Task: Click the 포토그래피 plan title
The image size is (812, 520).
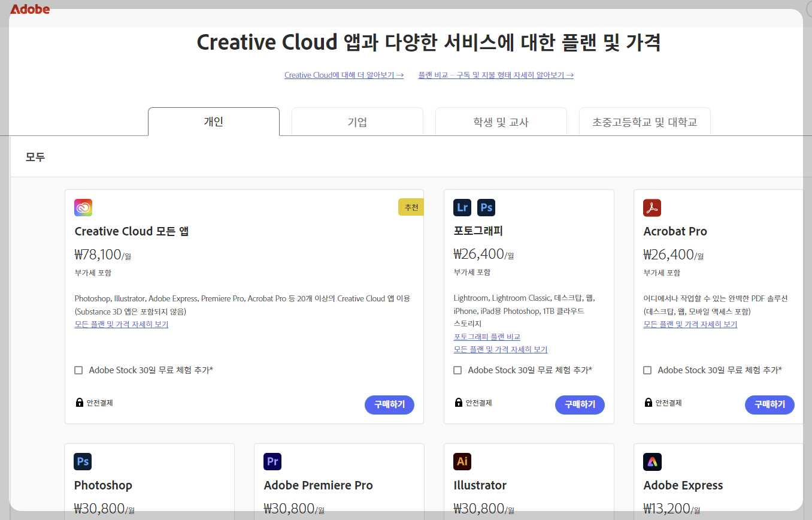Action: [x=478, y=231]
